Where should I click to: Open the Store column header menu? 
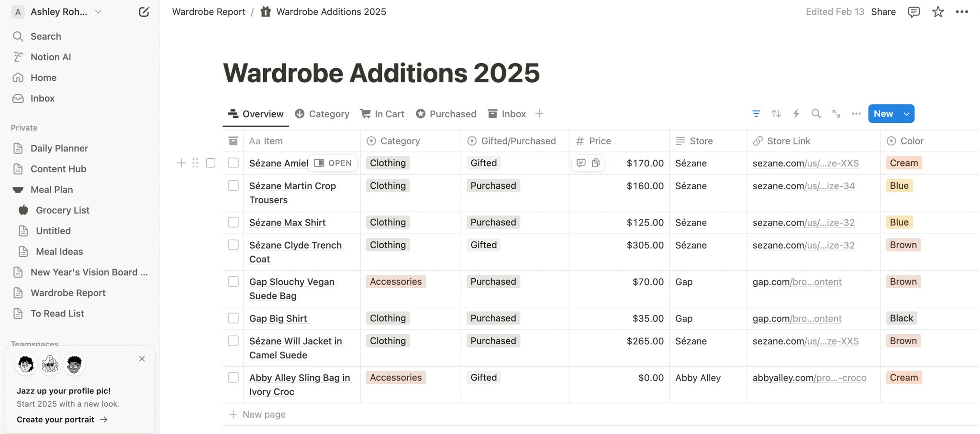pos(708,141)
